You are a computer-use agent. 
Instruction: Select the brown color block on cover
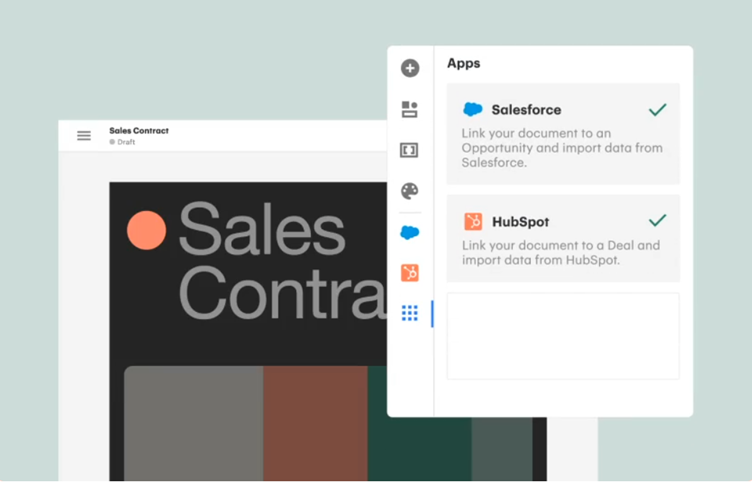click(x=315, y=422)
